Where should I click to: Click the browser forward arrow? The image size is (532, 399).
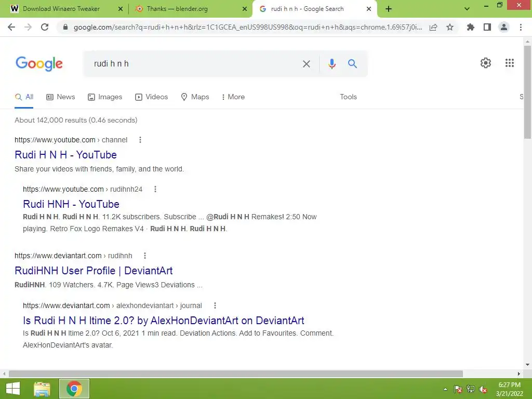coord(28,27)
